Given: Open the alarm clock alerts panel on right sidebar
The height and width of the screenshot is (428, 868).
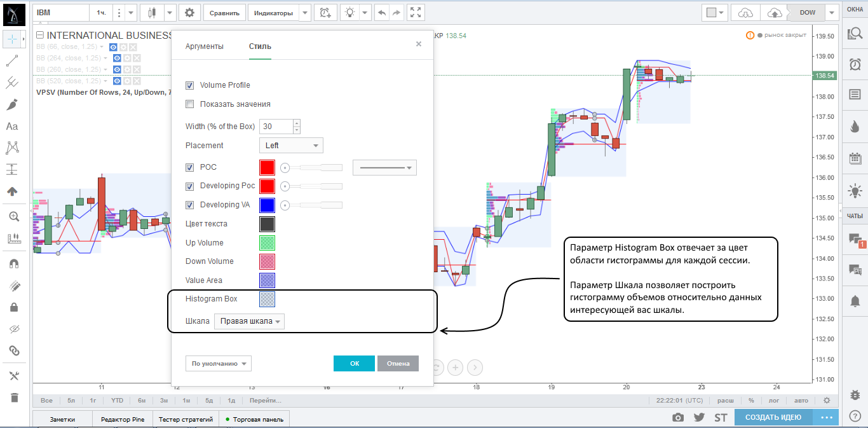Looking at the screenshot, I should coord(855,64).
